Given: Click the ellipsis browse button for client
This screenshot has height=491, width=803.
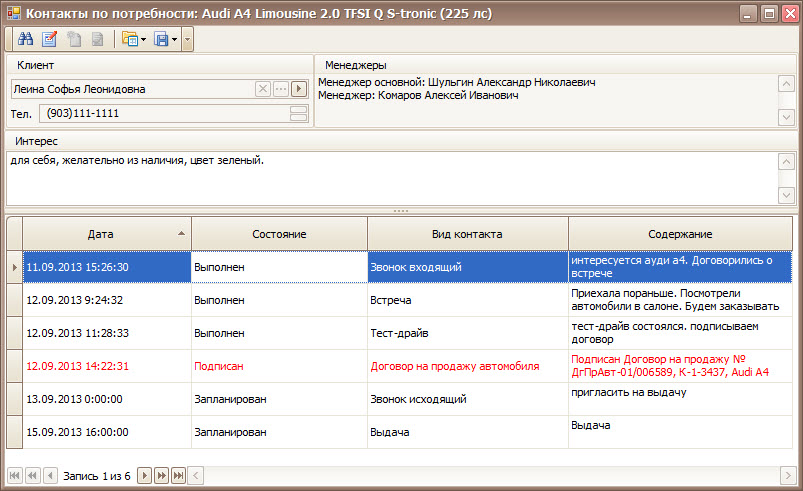Looking at the screenshot, I should tap(281, 89).
